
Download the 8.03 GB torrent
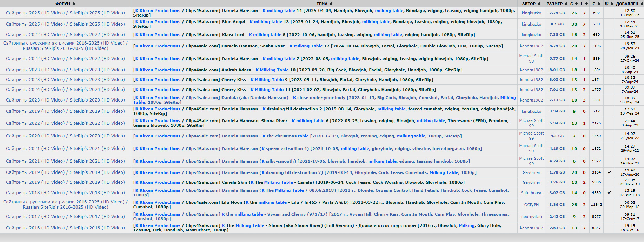[x=557, y=80]
